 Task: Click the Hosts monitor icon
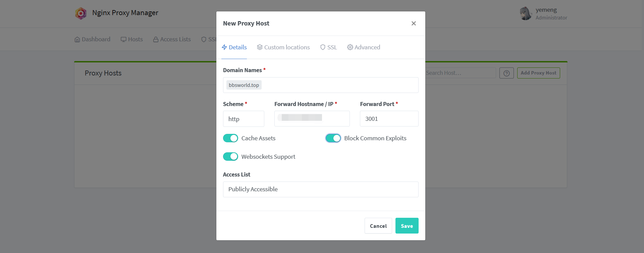click(123, 40)
